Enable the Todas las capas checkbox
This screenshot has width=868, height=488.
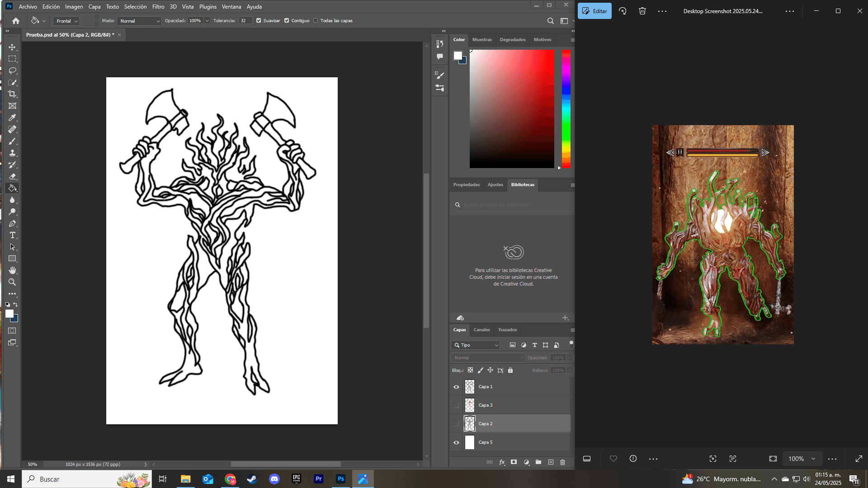point(316,21)
